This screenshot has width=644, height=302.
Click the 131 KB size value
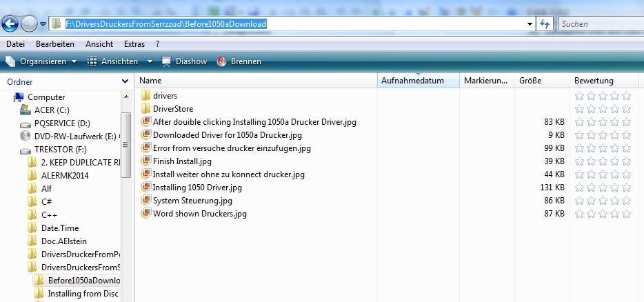tap(552, 188)
